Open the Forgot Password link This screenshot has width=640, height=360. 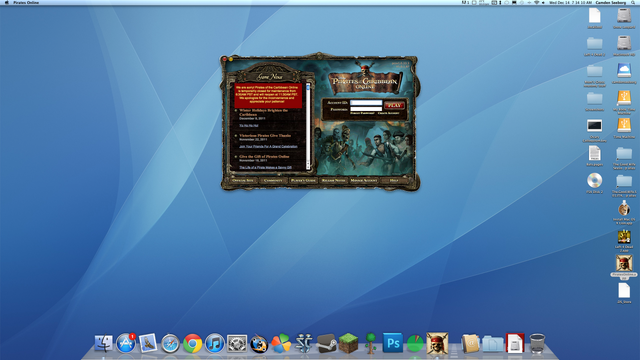pos(362,113)
